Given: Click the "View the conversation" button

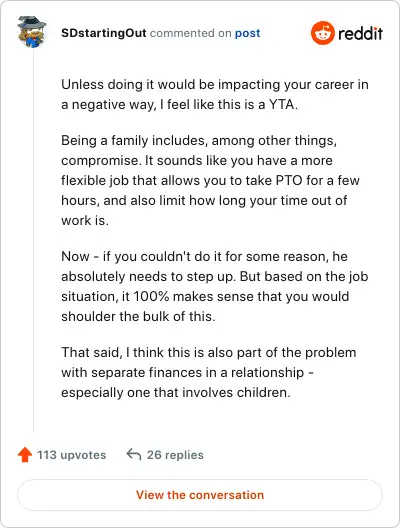Looking at the screenshot, I should (200, 495).
